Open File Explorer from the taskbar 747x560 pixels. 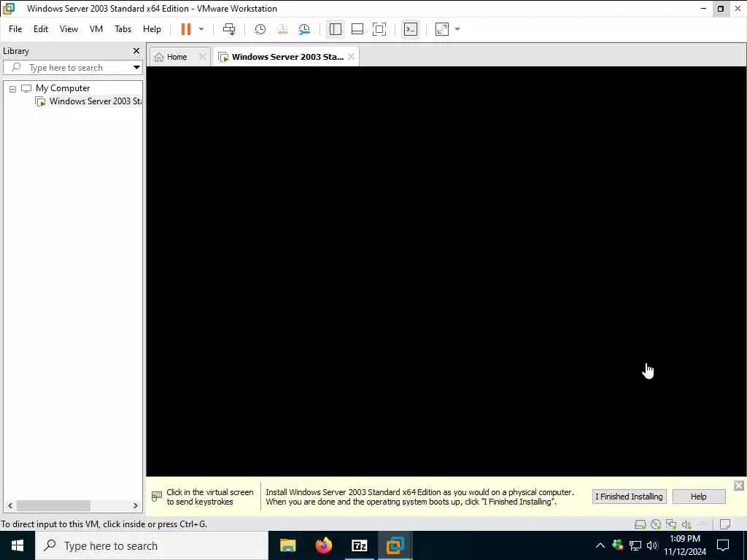click(287, 545)
